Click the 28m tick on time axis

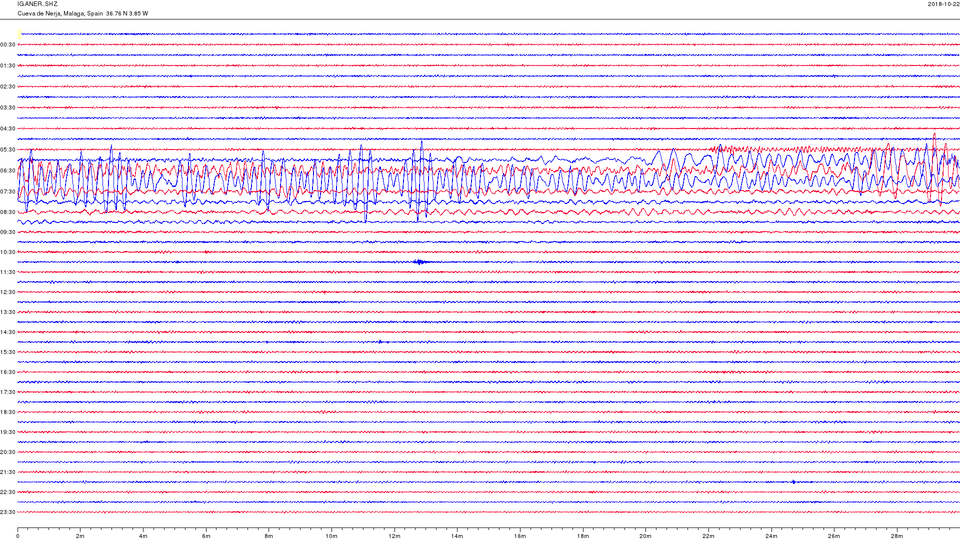click(x=897, y=536)
